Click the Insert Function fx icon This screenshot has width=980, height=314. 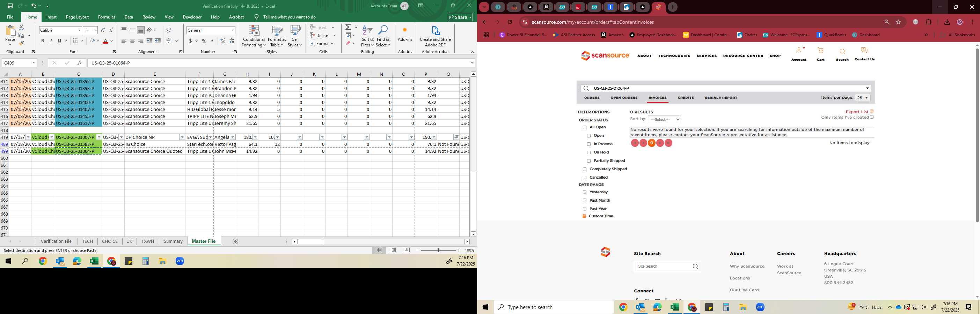point(80,63)
